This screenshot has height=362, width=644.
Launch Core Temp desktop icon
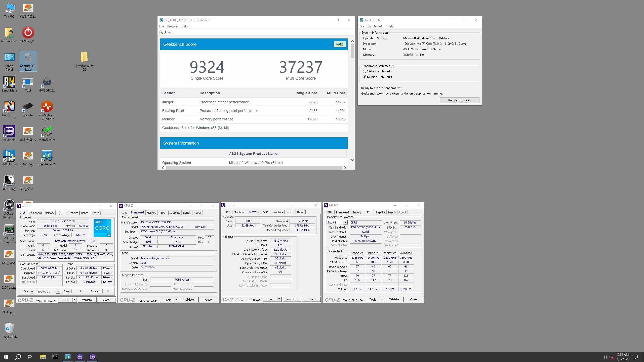click(9, 109)
